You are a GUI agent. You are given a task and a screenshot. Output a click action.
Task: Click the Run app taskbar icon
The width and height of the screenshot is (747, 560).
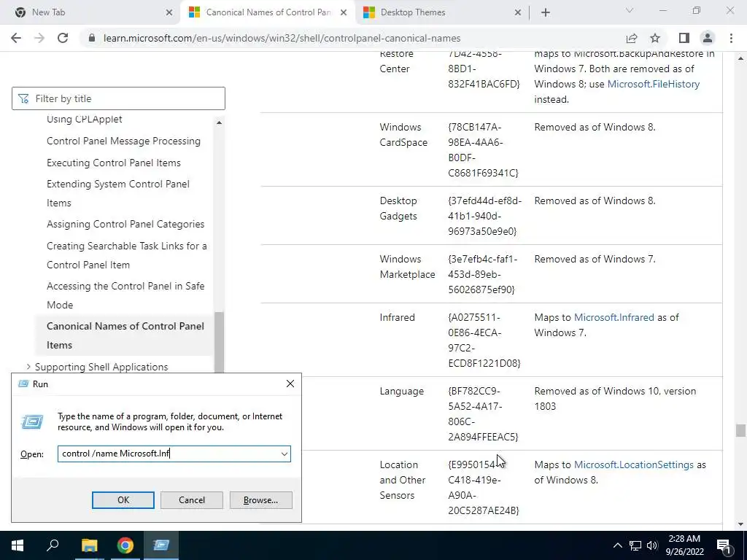[x=161, y=545]
